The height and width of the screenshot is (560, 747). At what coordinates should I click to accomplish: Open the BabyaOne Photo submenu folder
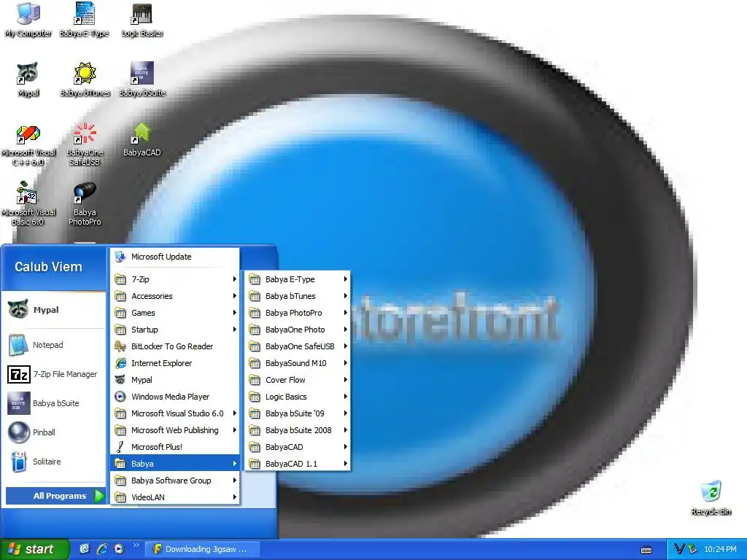coord(298,330)
